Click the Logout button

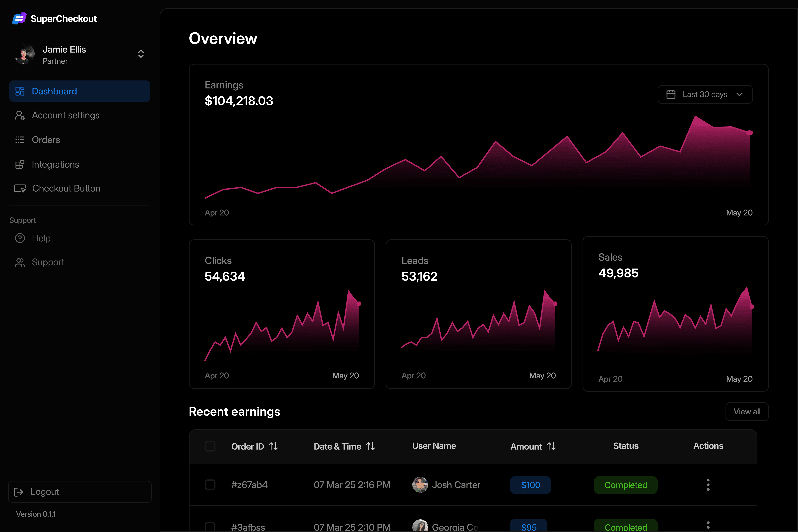80,492
